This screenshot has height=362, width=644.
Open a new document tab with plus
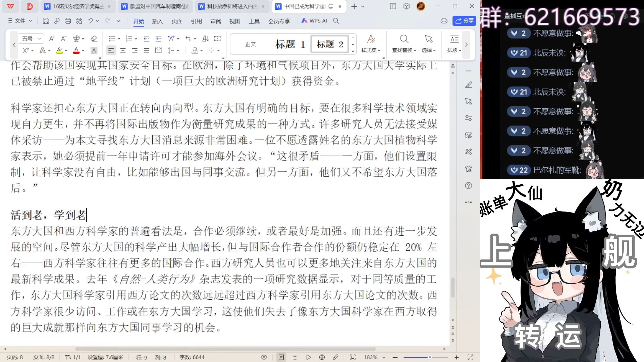coord(354,6)
